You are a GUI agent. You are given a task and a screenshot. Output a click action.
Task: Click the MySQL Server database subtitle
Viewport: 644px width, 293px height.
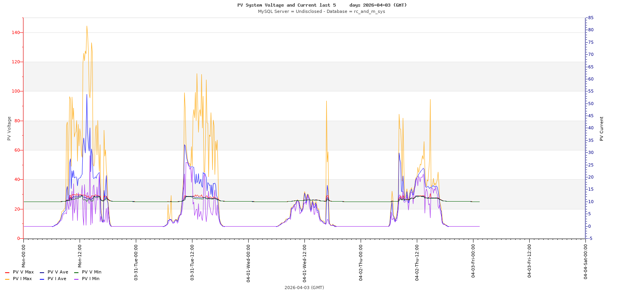[321, 12]
